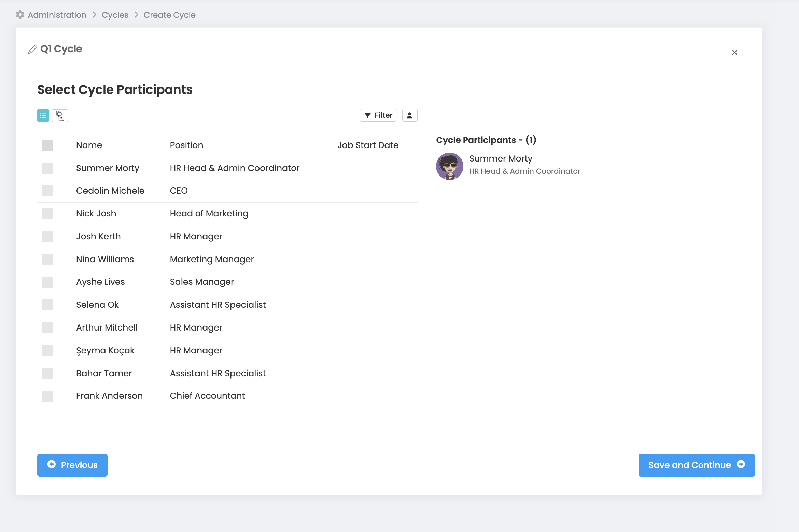Switch to list view icon
799x532 pixels.
(x=43, y=116)
